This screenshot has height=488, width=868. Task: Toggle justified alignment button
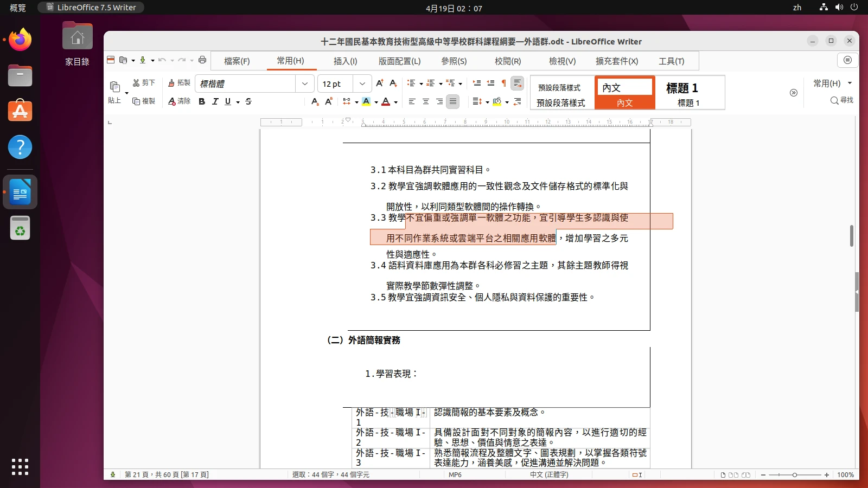tap(453, 101)
